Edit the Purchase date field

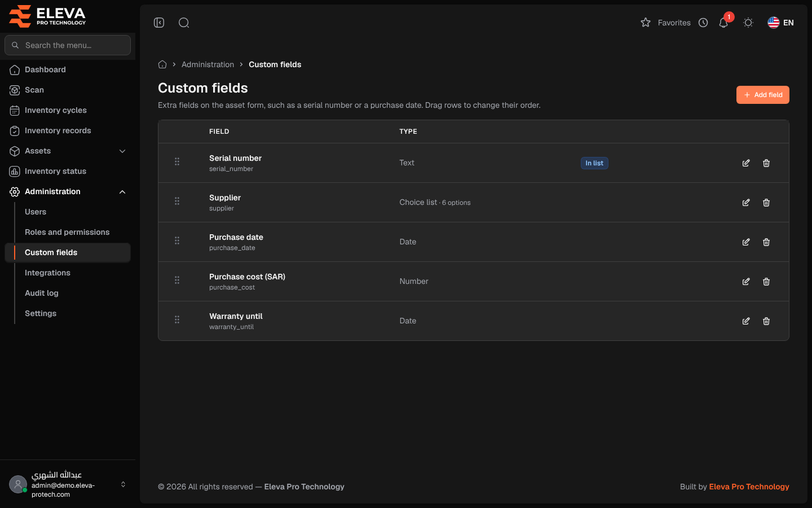coord(746,242)
